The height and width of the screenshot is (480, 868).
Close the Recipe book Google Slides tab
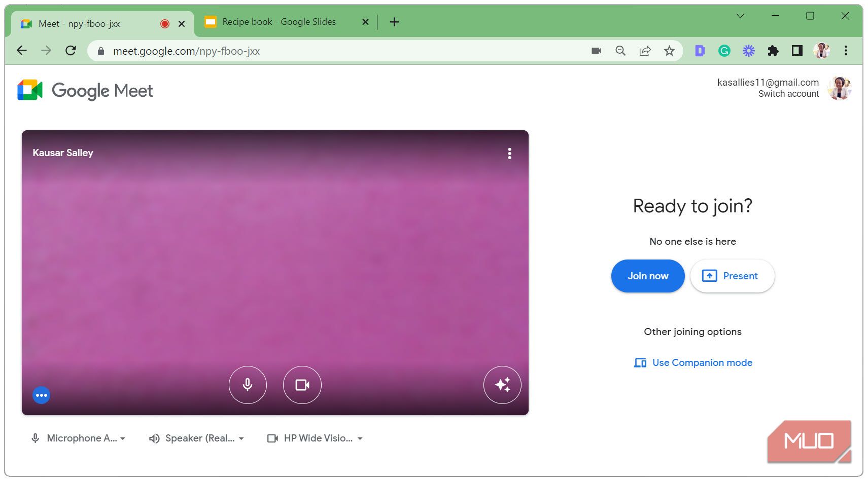[x=365, y=22]
